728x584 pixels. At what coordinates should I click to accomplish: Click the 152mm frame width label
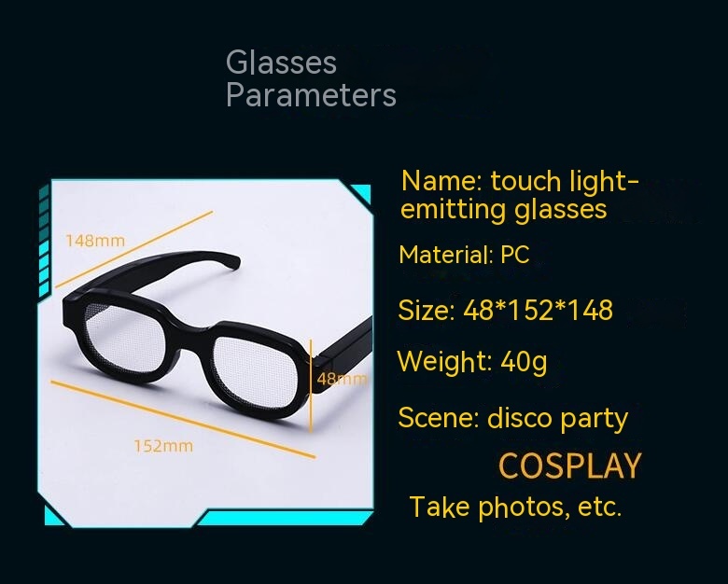(x=163, y=446)
